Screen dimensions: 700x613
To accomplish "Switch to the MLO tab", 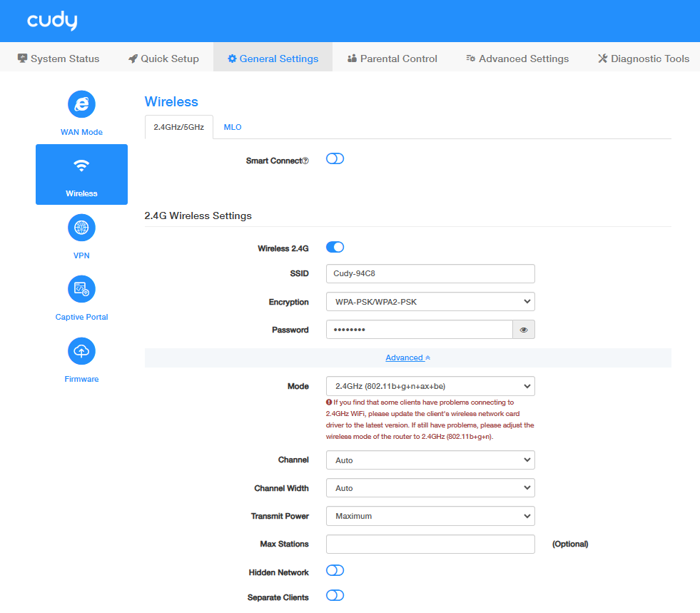I will click(233, 127).
